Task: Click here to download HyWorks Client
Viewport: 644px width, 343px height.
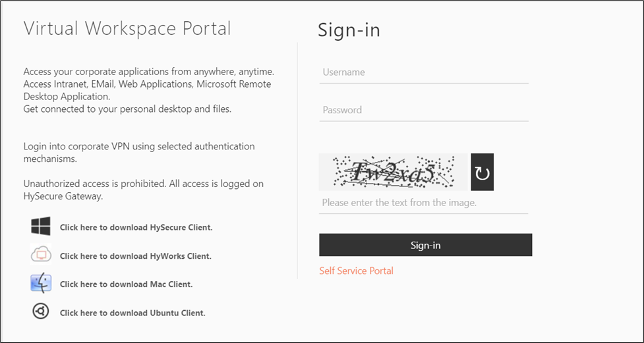Action: [x=136, y=256]
